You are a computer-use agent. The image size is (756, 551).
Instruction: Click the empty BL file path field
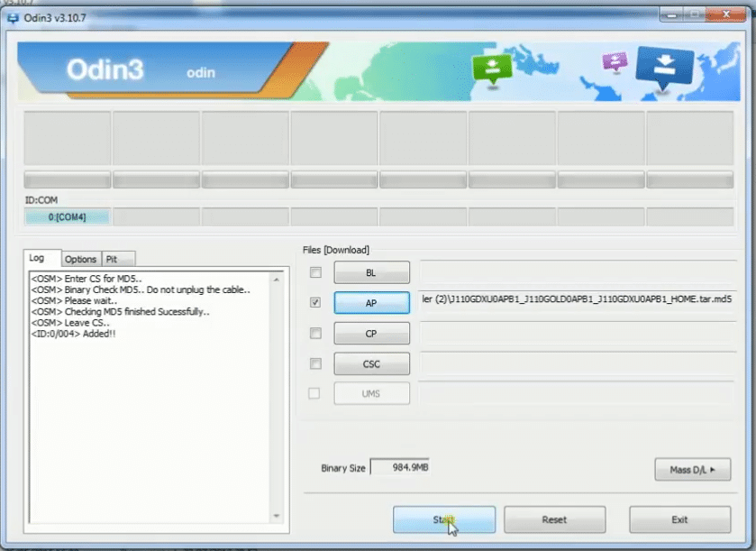coord(578,271)
